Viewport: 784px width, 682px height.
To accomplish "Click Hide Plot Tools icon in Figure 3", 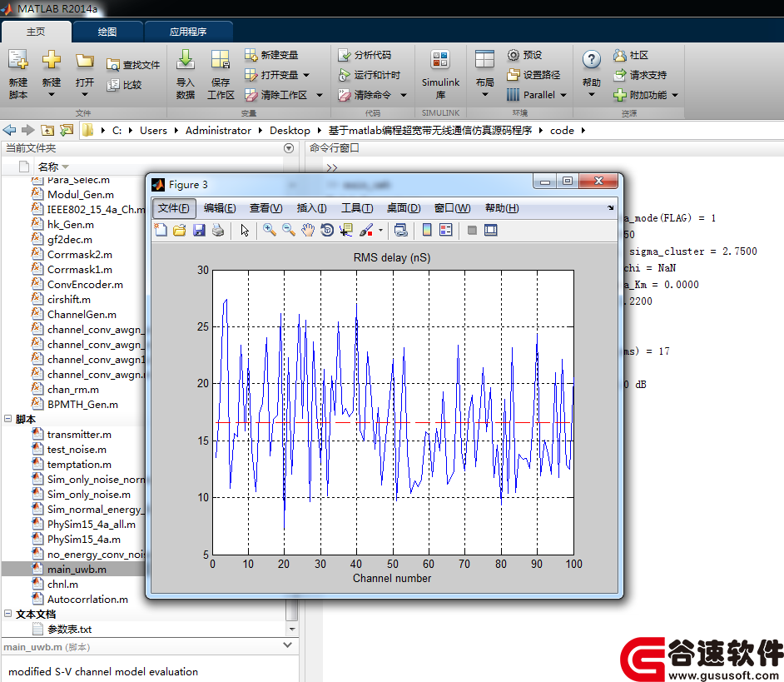I will point(472,230).
